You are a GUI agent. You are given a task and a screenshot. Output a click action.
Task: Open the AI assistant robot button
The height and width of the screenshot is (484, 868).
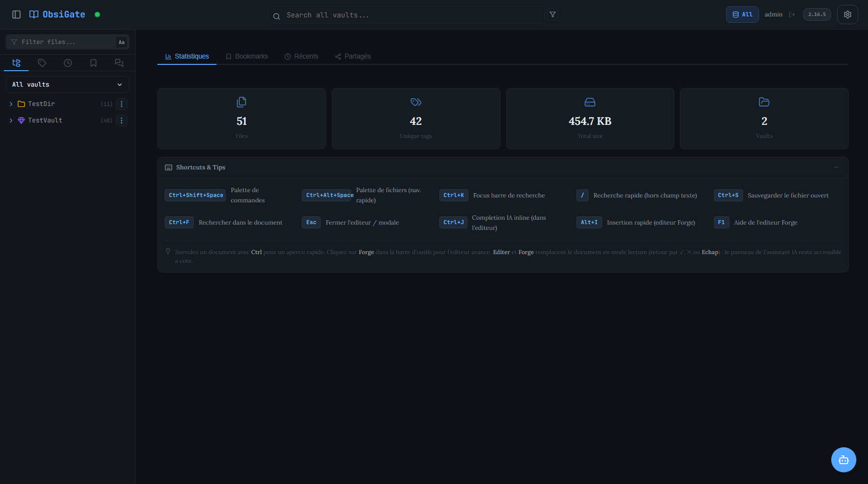pyautogui.click(x=844, y=460)
